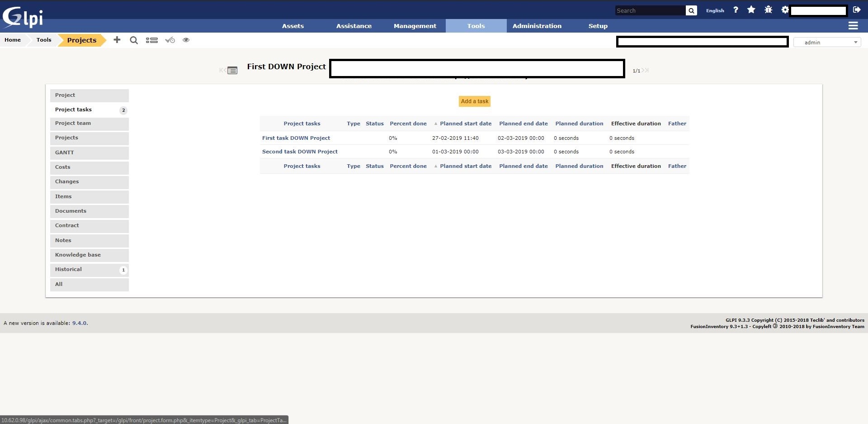Screen dimensions: 868x424
Task: Click the Projects breadcrumb
Action: coord(82,40)
